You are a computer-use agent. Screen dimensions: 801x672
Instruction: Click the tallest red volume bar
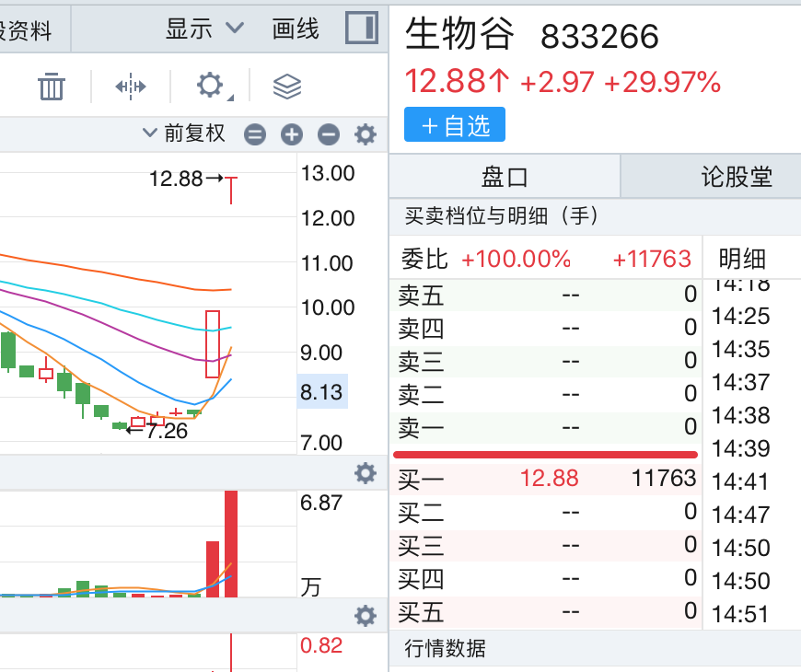pos(231,543)
